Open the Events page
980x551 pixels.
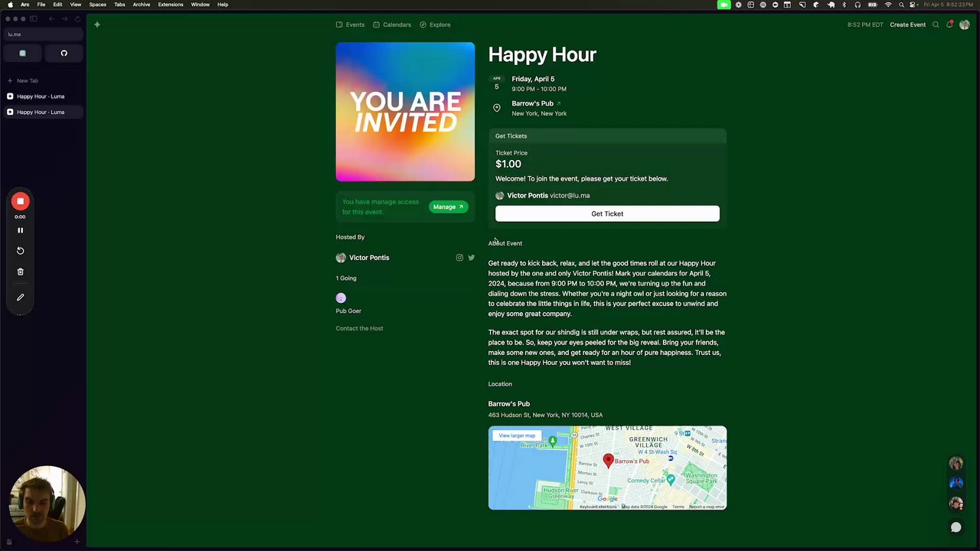click(x=350, y=24)
